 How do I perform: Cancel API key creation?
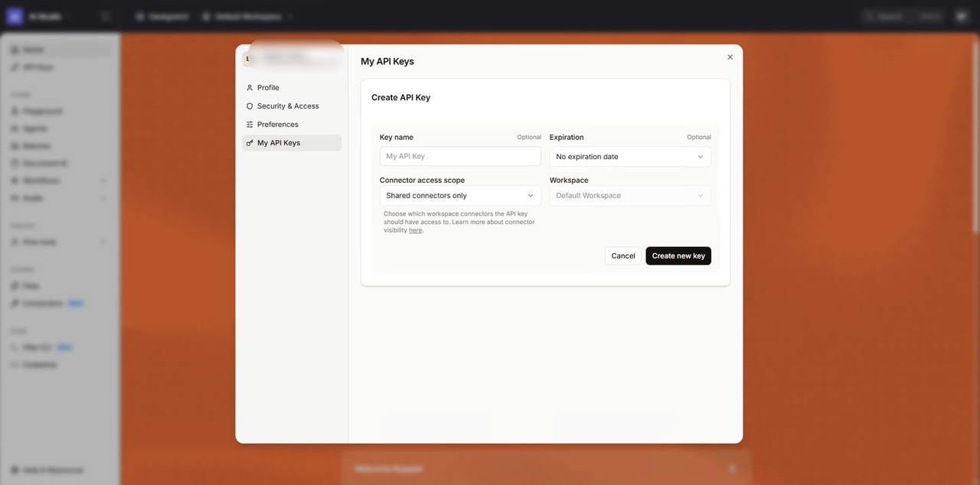(x=623, y=256)
